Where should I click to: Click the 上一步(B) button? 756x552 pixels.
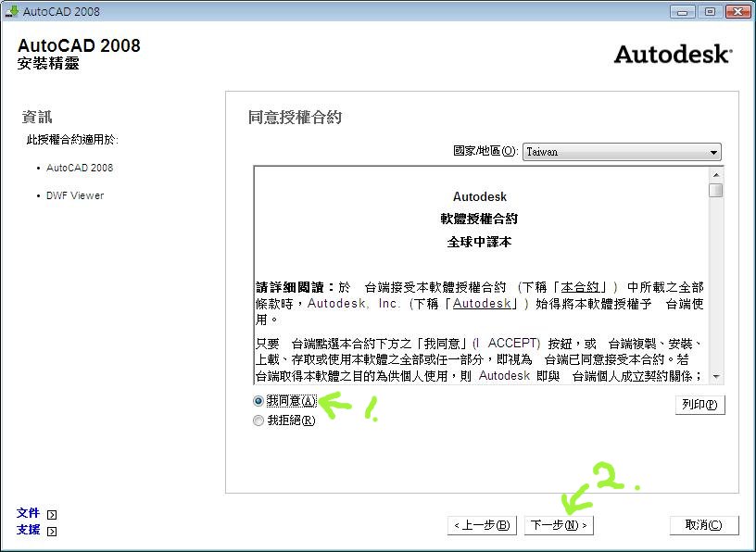point(482,525)
